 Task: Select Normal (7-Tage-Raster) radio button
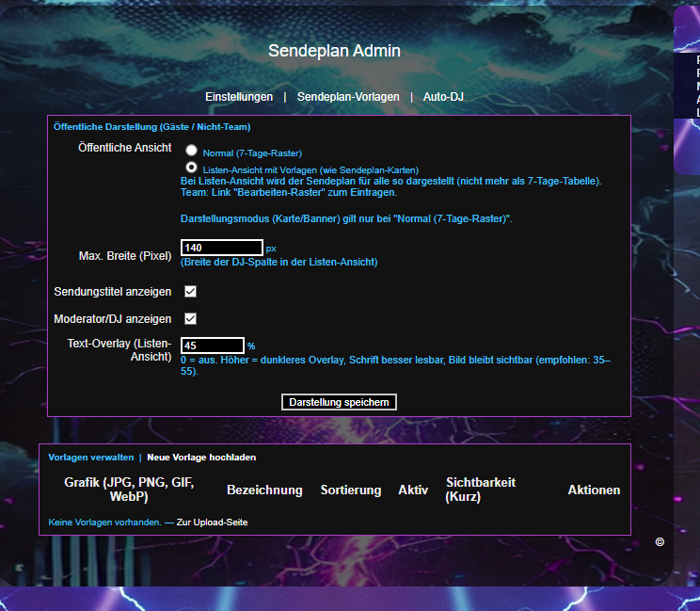coord(192,150)
